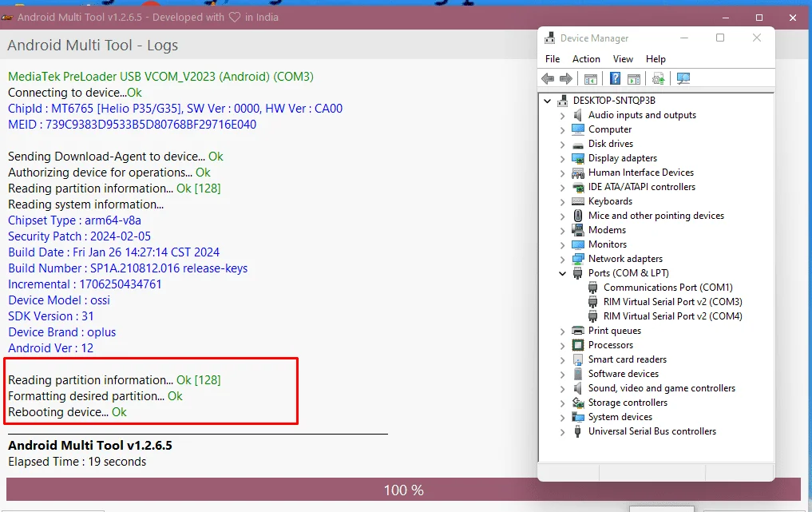
Task: Collapse the DESKTOP-SNTQP3B root node
Action: pos(548,101)
